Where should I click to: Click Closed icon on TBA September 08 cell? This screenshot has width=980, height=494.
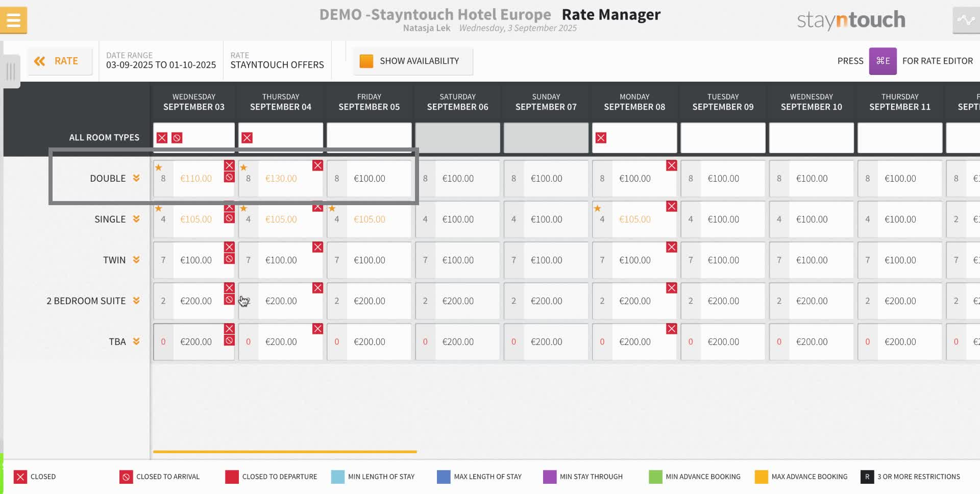point(672,329)
